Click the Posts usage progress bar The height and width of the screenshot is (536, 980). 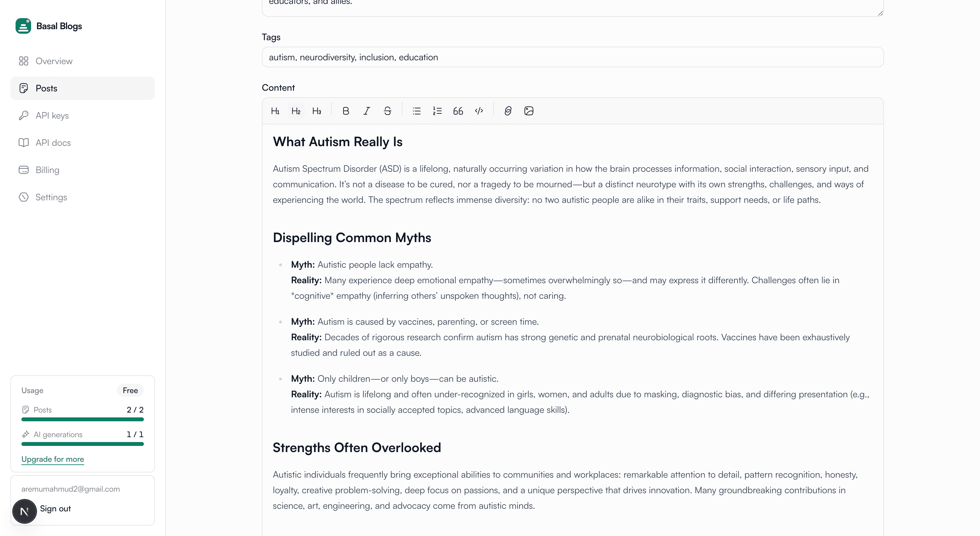pyautogui.click(x=83, y=420)
